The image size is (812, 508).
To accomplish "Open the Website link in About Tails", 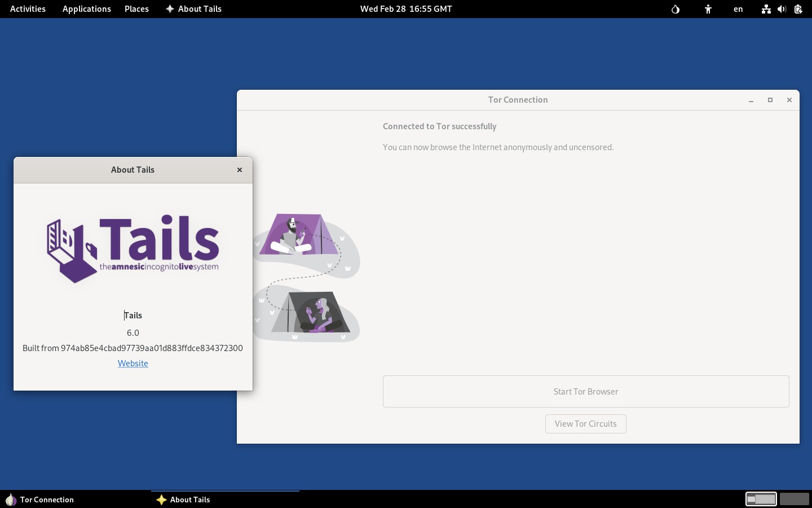I will [x=133, y=364].
